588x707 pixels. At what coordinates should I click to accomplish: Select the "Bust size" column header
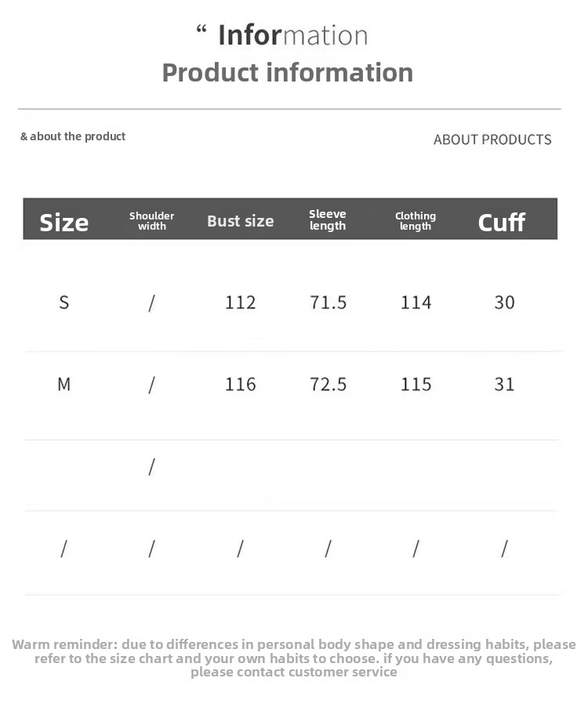(241, 221)
